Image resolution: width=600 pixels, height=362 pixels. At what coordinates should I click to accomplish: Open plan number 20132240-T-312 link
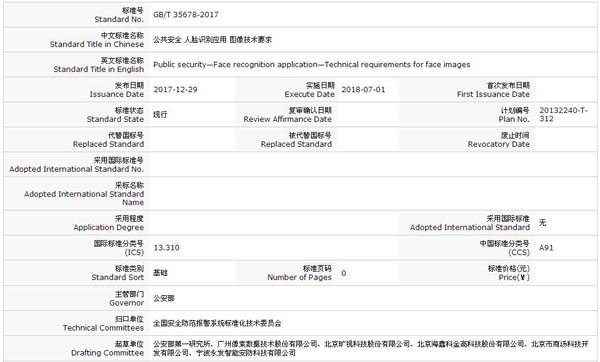tap(563, 114)
